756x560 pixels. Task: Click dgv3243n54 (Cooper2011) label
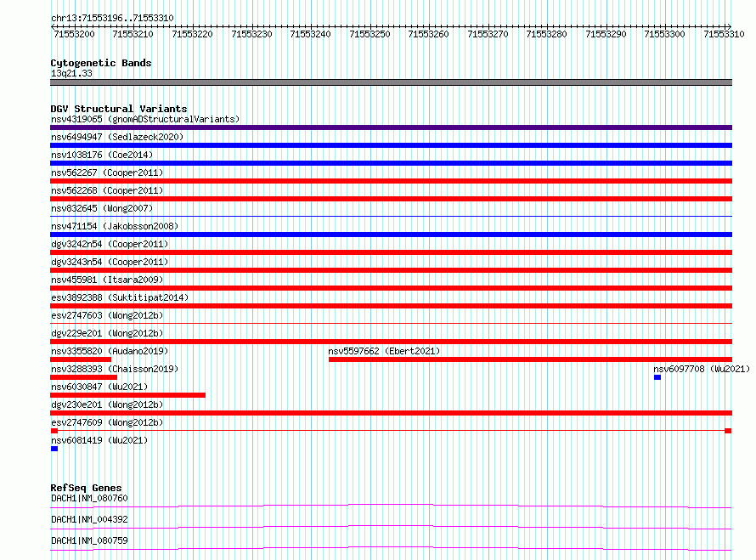tap(110, 262)
